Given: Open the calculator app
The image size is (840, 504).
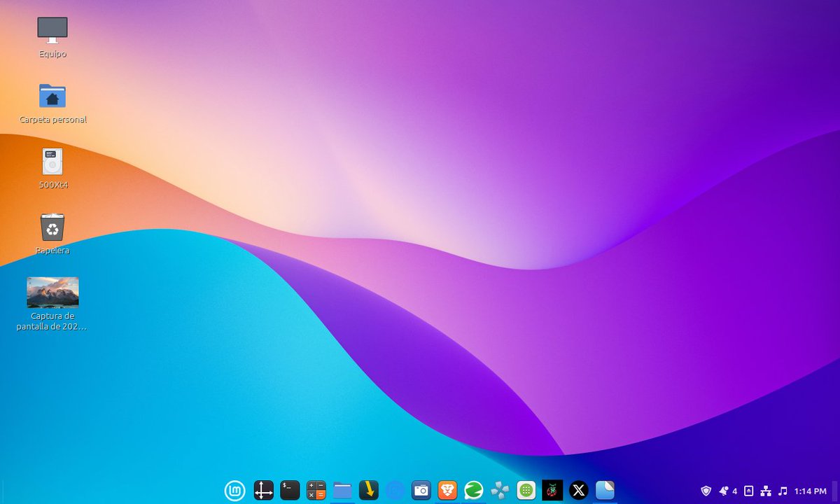Looking at the screenshot, I should tap(316, 490).
